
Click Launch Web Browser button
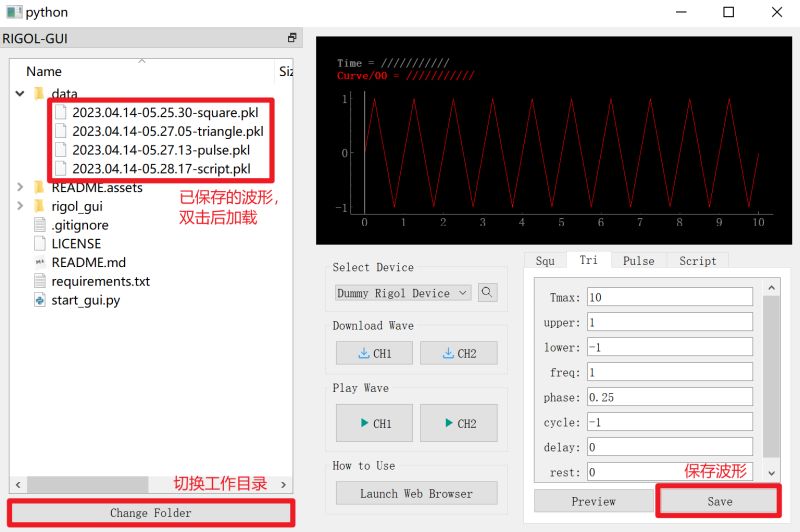pos(416,493)
